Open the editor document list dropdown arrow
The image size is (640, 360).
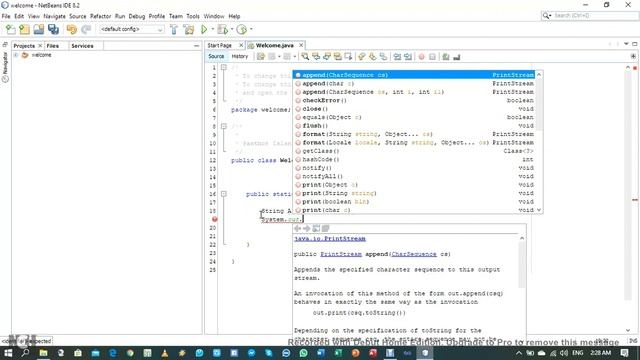(x=626, y=44)
